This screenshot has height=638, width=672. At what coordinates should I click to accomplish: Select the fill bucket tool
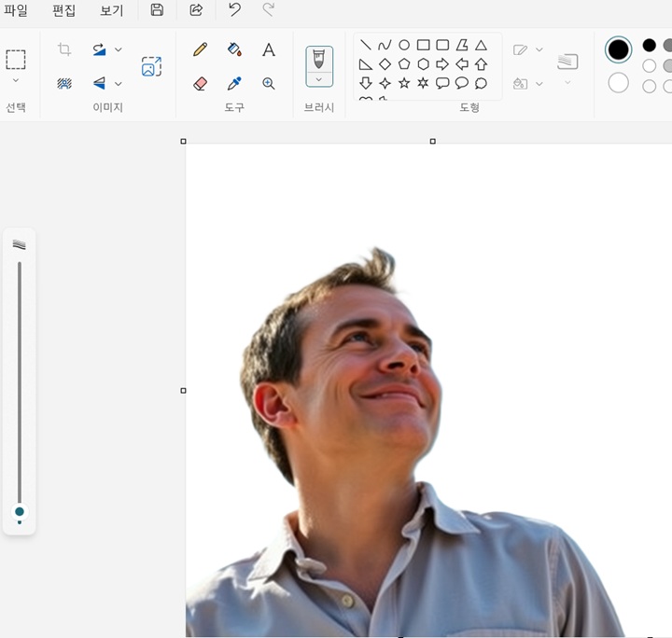click(234, 49)
